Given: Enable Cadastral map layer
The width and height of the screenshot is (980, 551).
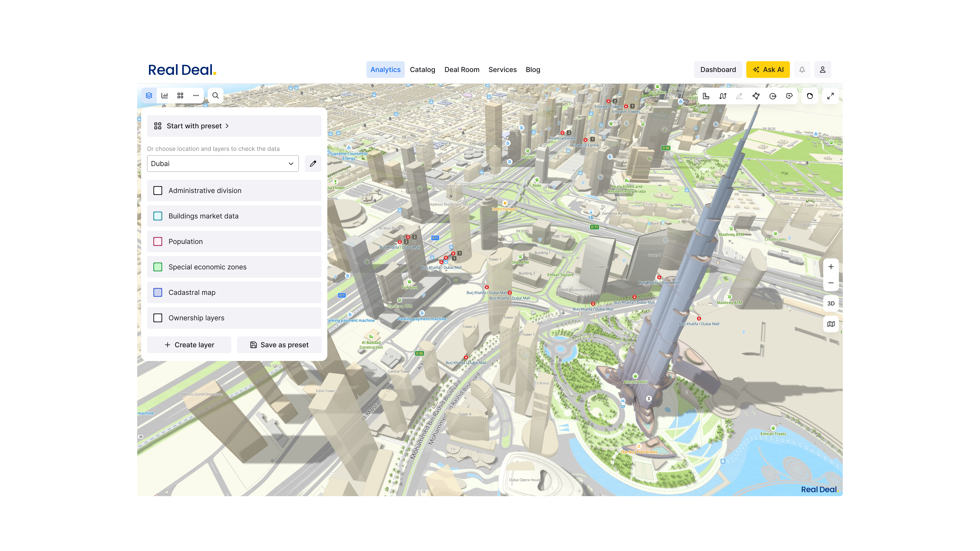Looking at the screenshot, I should point(158,292).
